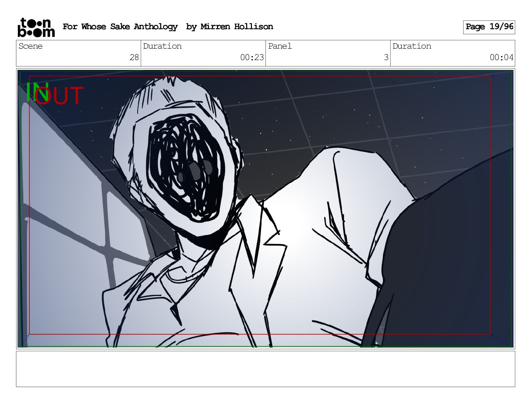
Task: Click the 'Panel' header label
Action: coord(280,46)
